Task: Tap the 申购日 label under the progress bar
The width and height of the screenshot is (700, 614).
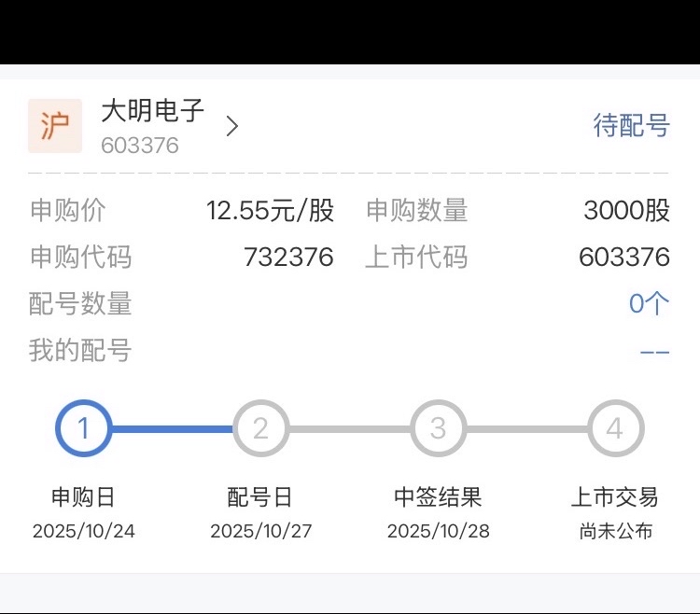Action: 83,497
